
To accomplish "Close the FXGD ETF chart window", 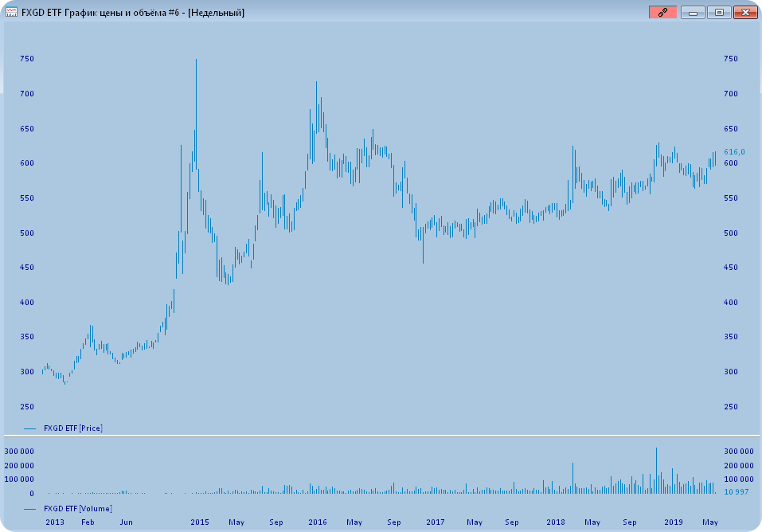I will pyautogui.click(x=745, y=12).
